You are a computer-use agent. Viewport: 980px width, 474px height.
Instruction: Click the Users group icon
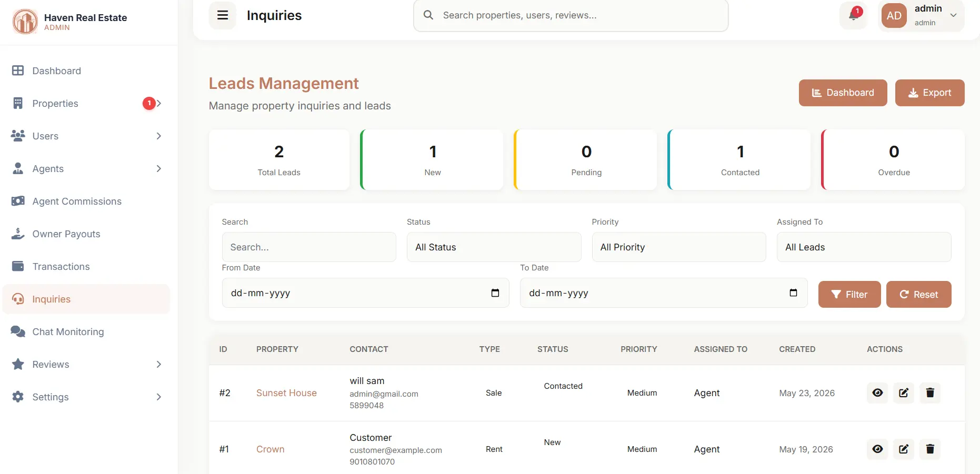(x=18, y=136)
